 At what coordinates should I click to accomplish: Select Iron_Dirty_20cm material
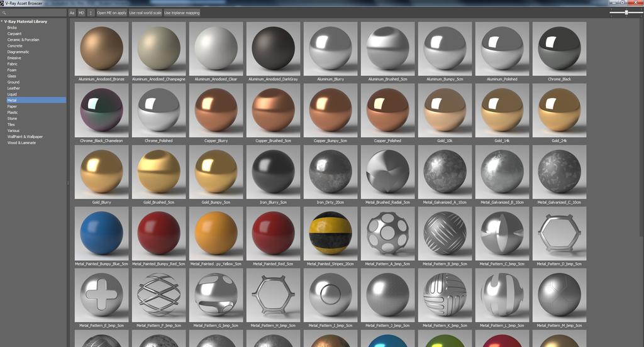331,172
